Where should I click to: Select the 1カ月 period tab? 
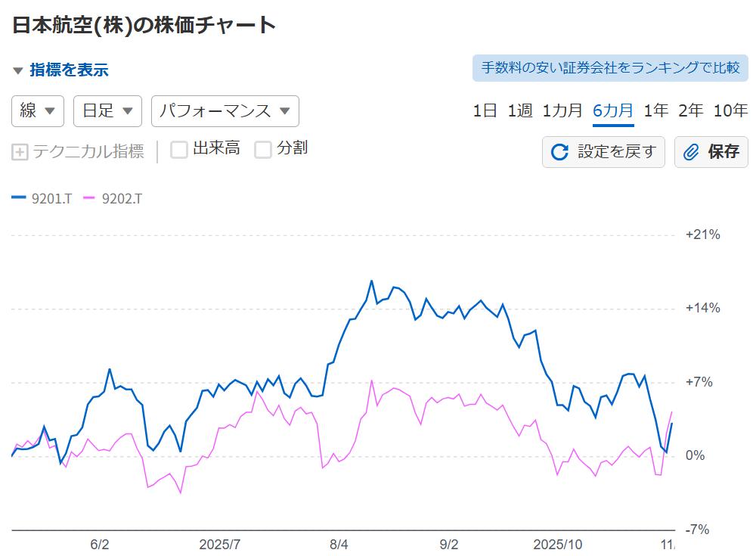click(562, 111)
